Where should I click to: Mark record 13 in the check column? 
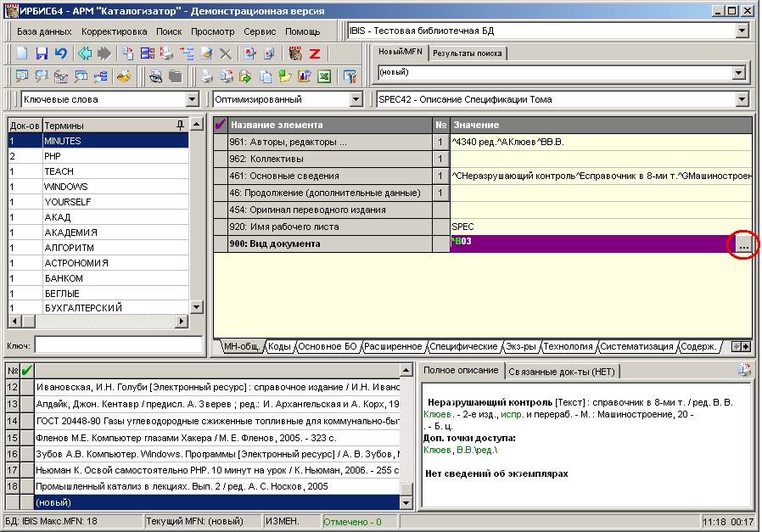27,404
